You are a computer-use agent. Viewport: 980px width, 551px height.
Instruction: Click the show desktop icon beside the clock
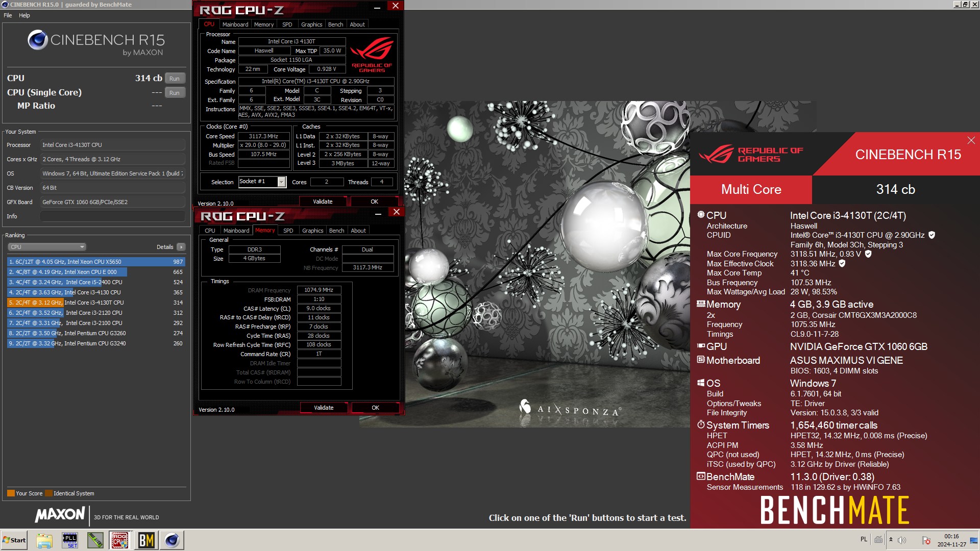(973, 540)
